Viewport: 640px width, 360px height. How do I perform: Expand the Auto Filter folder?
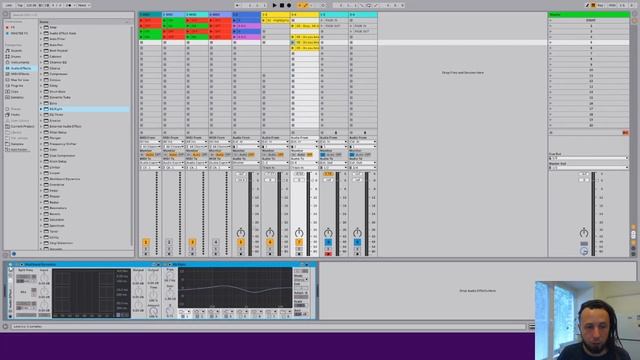tap(41, 39)
